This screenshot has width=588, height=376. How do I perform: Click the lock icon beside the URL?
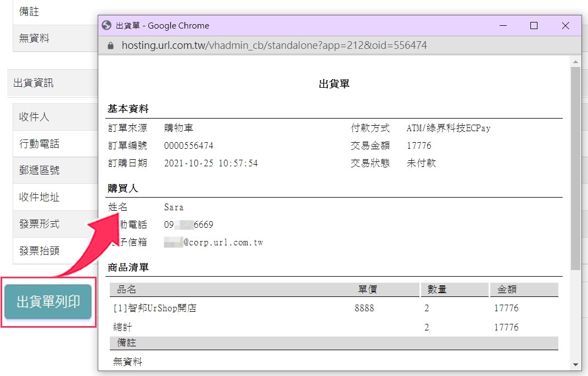tap(110, 46)
